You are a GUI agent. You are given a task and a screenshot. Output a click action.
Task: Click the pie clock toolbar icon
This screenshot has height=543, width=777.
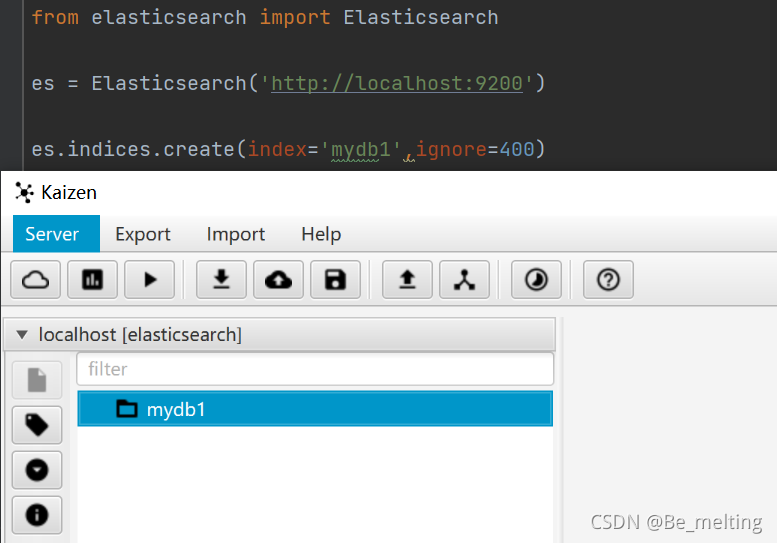click(x=536, y=280)
